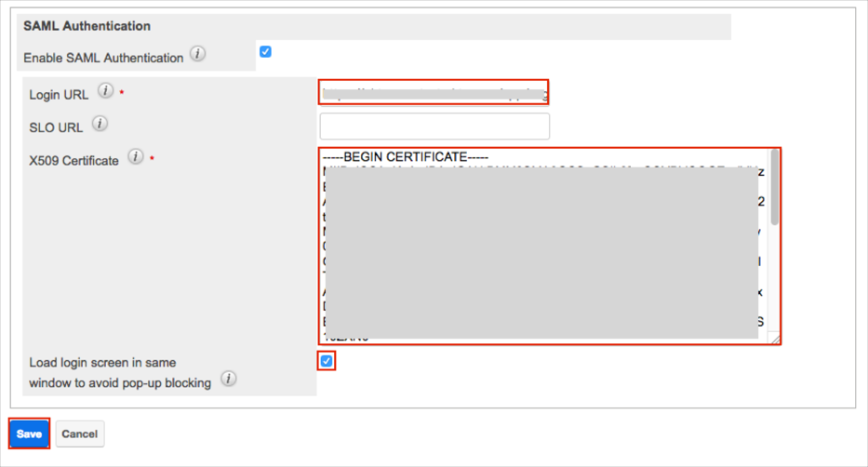Uncheck the load login screen in same window checkbox
Image resolution: width=868 pixels, height=467 pixels.
(x=327, y=361)
